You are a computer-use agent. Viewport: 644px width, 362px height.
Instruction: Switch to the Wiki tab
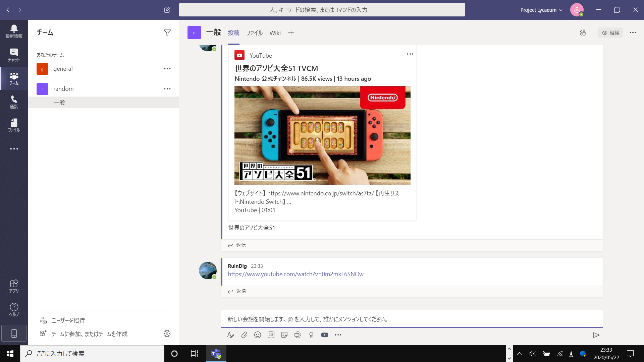point(275,33)
